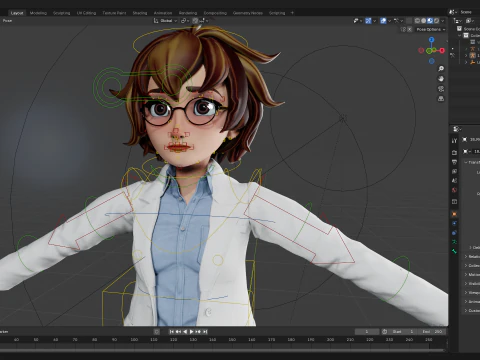Open the Scene properties tab
The image size is (480, 360).
pyautogui.click(x=454, y=181)
